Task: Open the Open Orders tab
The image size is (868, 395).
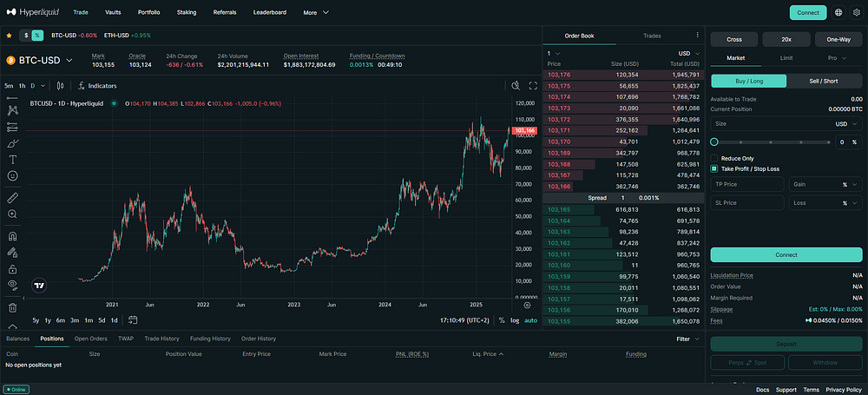Action: 91,339
